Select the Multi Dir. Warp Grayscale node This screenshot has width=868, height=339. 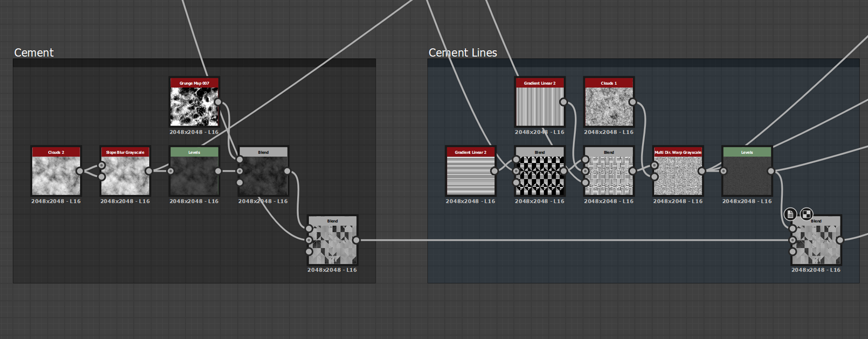point(678,171)
